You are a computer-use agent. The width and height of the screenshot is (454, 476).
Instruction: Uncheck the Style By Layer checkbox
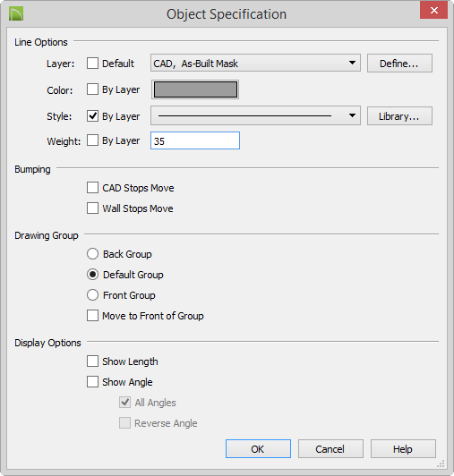click(92, 115)
